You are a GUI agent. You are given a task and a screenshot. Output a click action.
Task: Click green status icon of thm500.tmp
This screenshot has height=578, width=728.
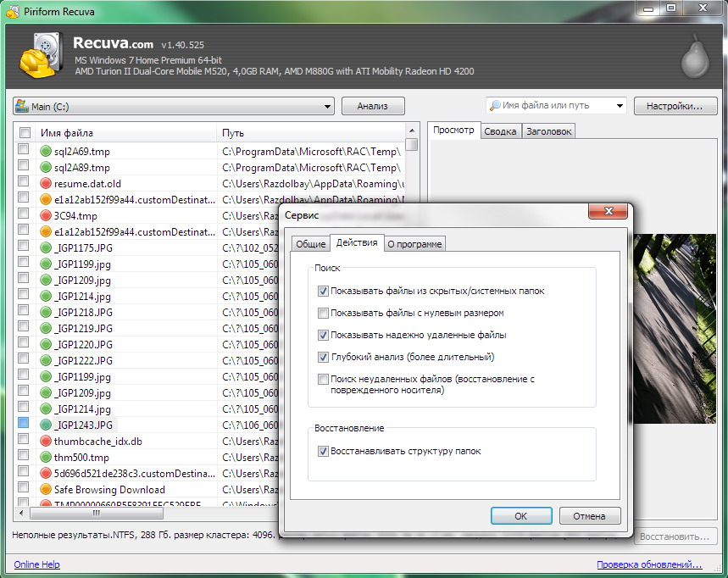(x=46, y=457)
